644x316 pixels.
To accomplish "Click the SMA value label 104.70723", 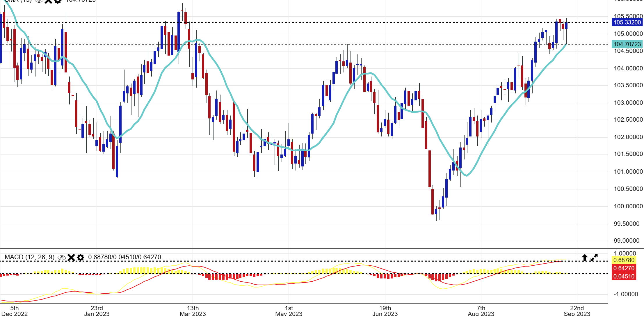I will 627,44.
